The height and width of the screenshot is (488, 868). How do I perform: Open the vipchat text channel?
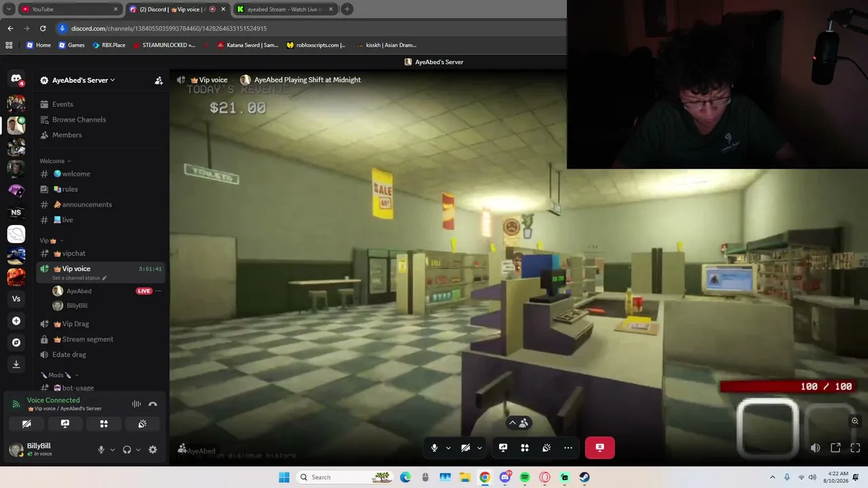point(100,253)
